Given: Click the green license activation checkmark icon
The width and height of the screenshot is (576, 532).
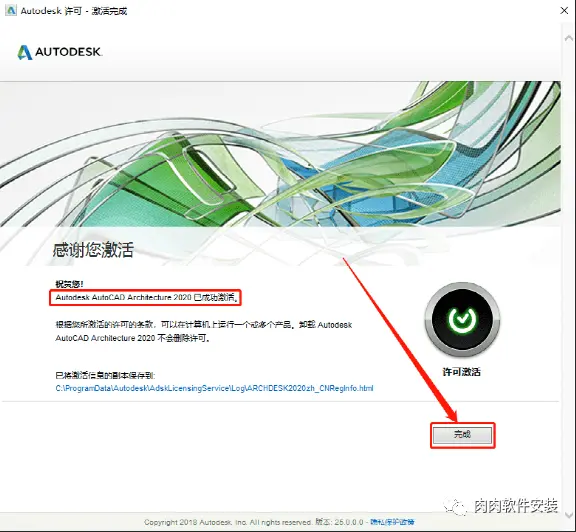Looking at the screenshot, I should point(462,320).
